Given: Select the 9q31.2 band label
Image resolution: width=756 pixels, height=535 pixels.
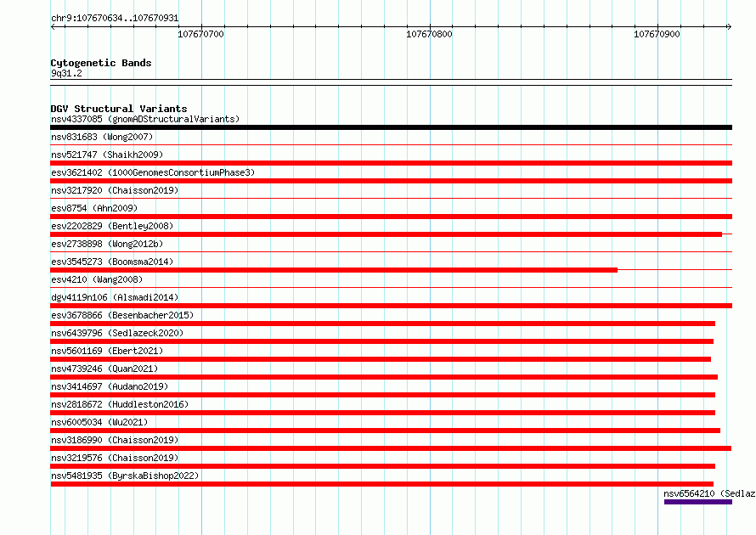Looking at the screenshot, I should point(66,73).
